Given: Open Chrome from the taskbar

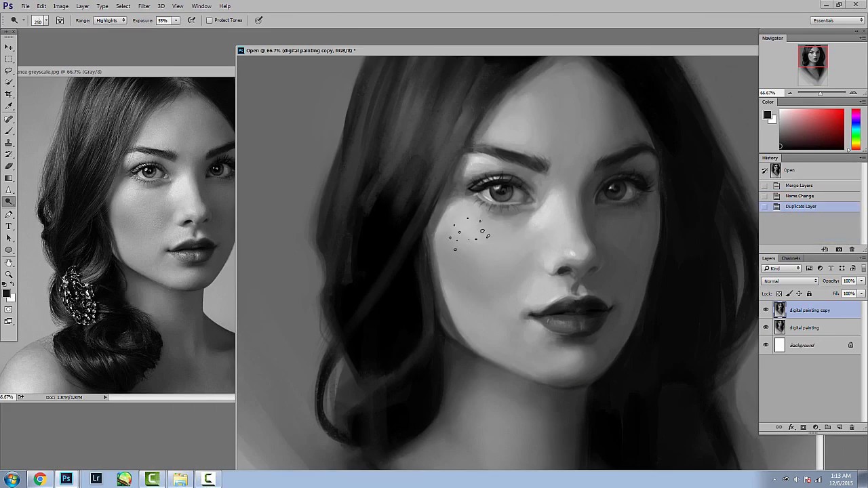Looking at the screenshot, I should pyautogui.click(x=39, y=479).
